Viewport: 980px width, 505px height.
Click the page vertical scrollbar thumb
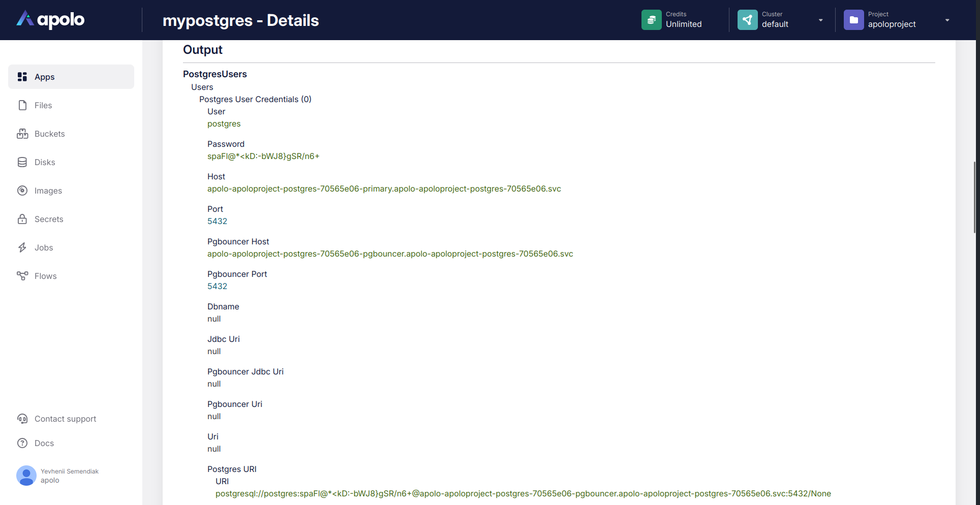click(x=974, y=197)
